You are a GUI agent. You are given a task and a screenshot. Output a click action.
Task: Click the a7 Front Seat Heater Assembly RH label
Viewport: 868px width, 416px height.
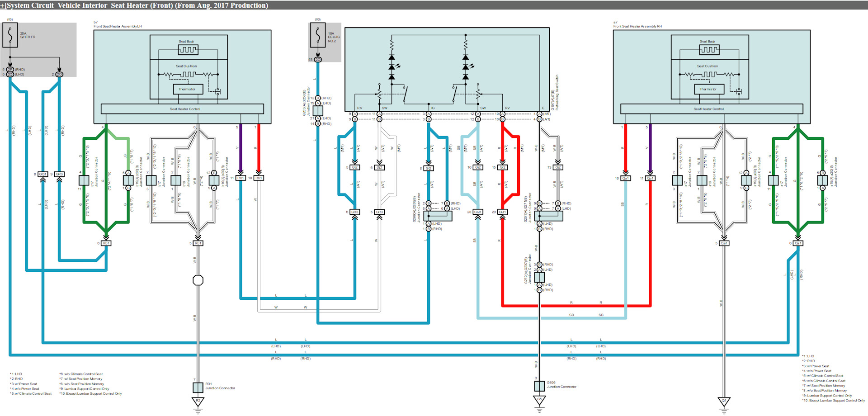(x=637, y=24)
